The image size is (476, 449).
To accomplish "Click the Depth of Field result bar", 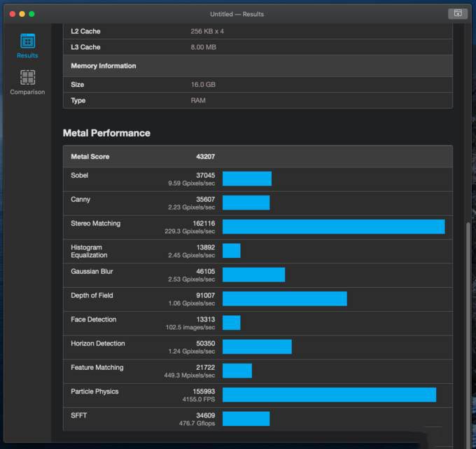I will [285, 298].
